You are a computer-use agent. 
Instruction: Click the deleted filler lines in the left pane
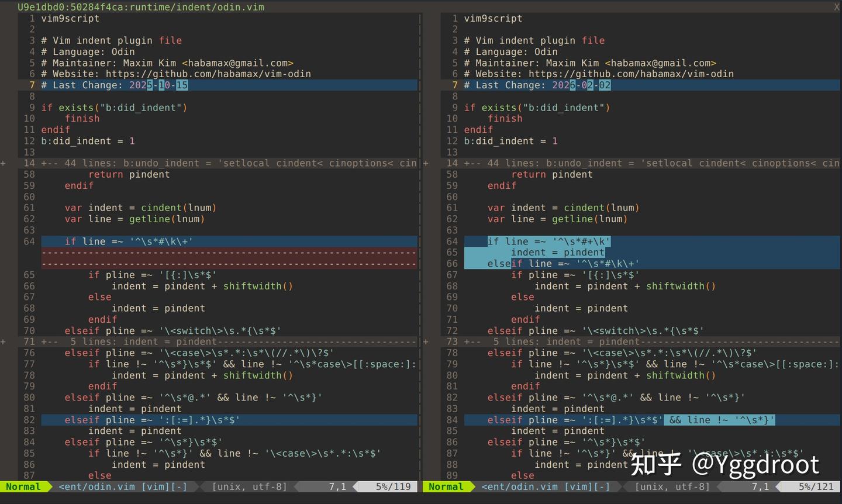pos(229,258)
